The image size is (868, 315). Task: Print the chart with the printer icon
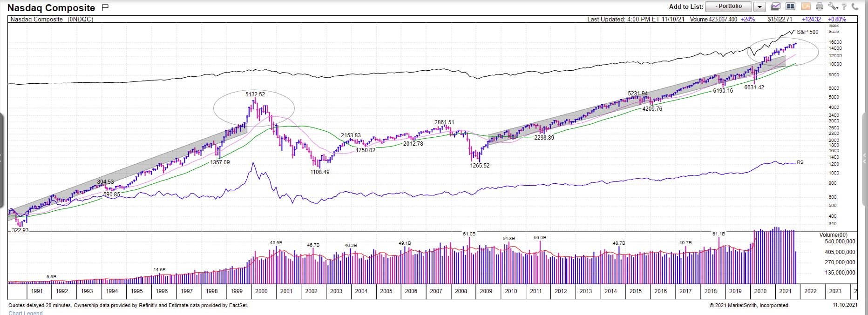pos(820,7)
